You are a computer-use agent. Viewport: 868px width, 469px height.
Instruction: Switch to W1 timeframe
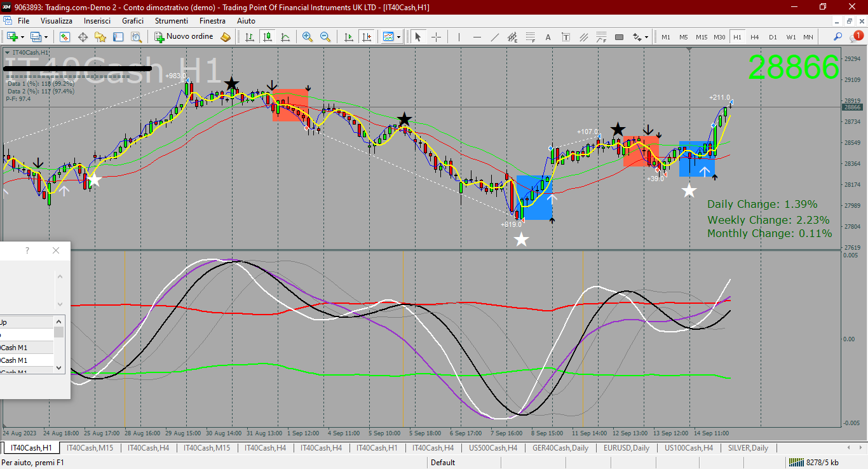(790, 37)
